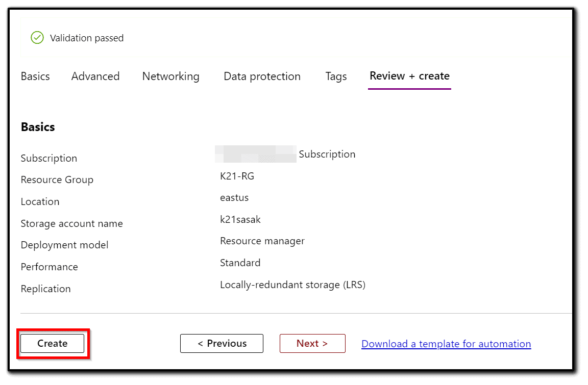Image resolution: width=588 pixels, height=385 pixels.
Task: Click the green validation passed checkmark icon
Action: pos(37,38)
